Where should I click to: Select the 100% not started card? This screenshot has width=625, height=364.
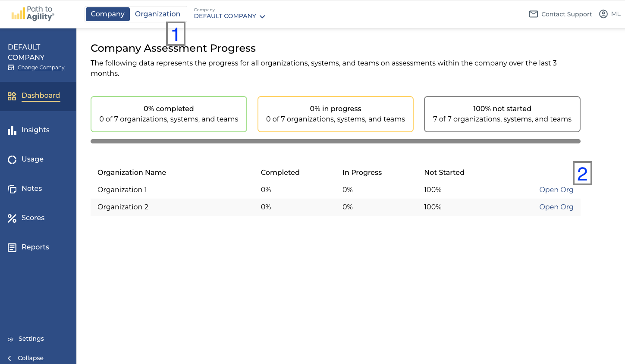point(502,114)
